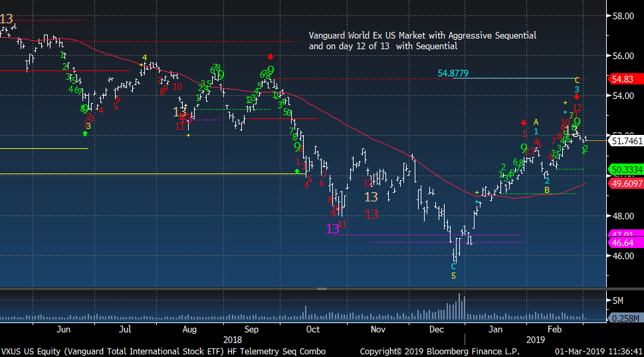The width and height of the screenshot is (644, 357).
Task: Select the 51.7461 last price label
Action: 625,141
